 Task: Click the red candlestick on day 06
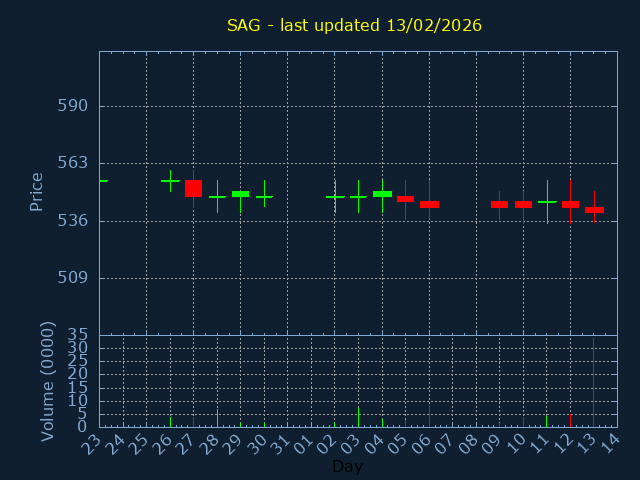pyautogui.click(x=429, y=204)
